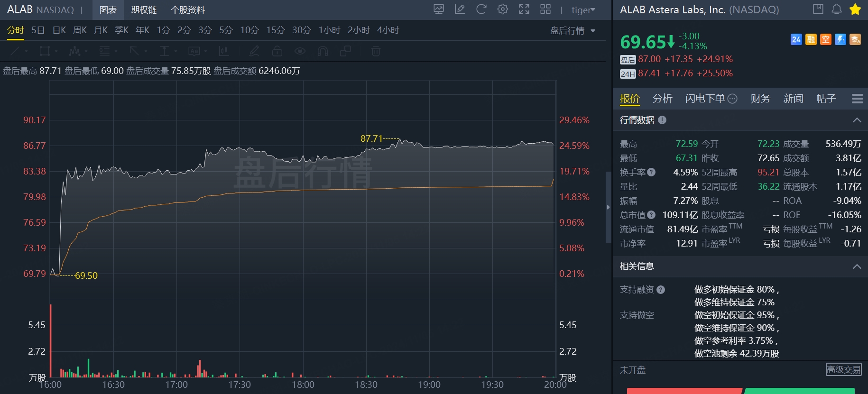Click the price alert bell icon
The height and width of the screenshot is (394, 868).
point(837,9)
